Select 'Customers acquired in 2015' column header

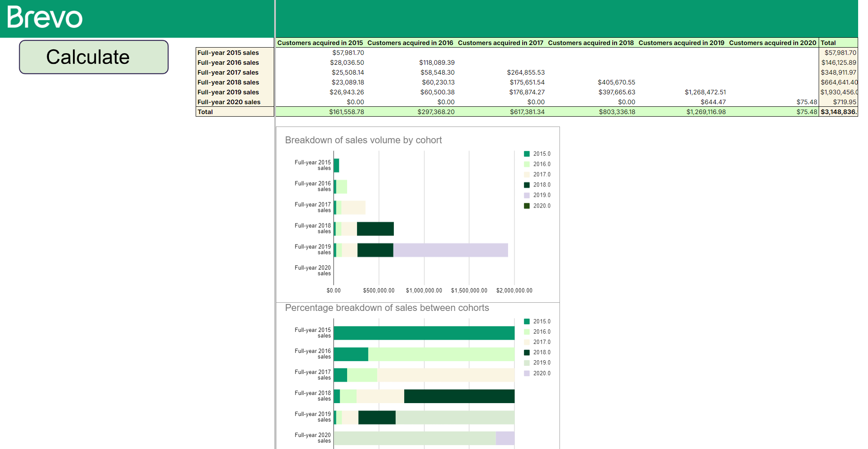(x=320, y=43)
